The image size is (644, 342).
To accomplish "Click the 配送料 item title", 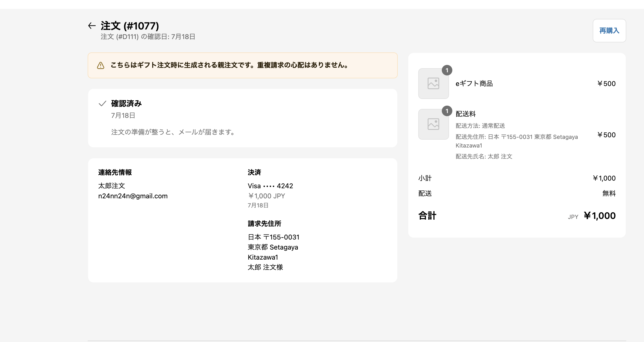I will [x=466, y=114].
